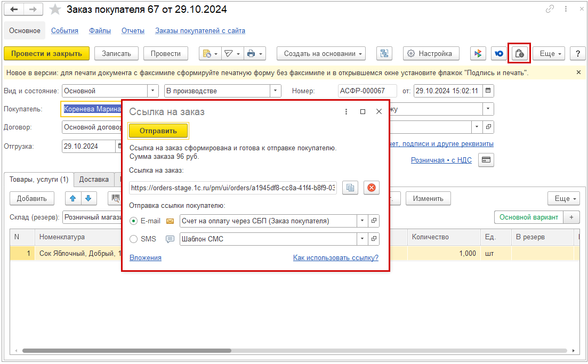The width and height of the screenshot is (588, 364).
Task: Delete the order link with red X icon
Action: 372,188
